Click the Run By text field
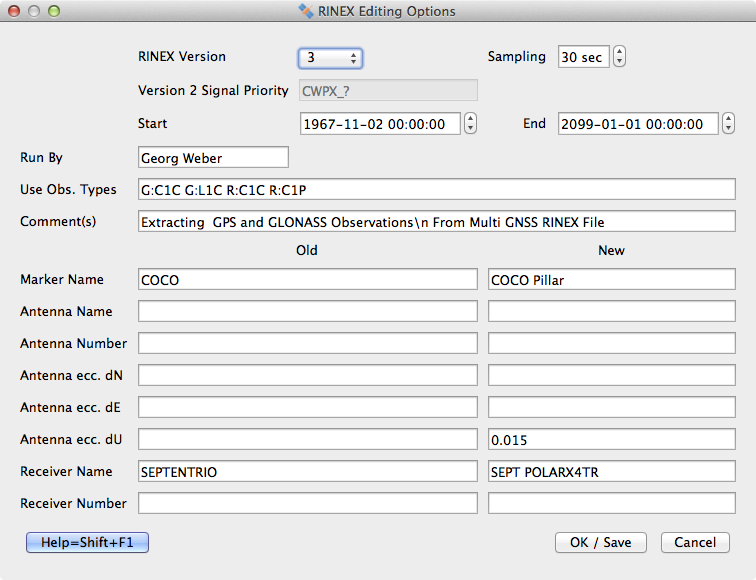The width and height of the screenshot is (756, 580). coord(213,158)
